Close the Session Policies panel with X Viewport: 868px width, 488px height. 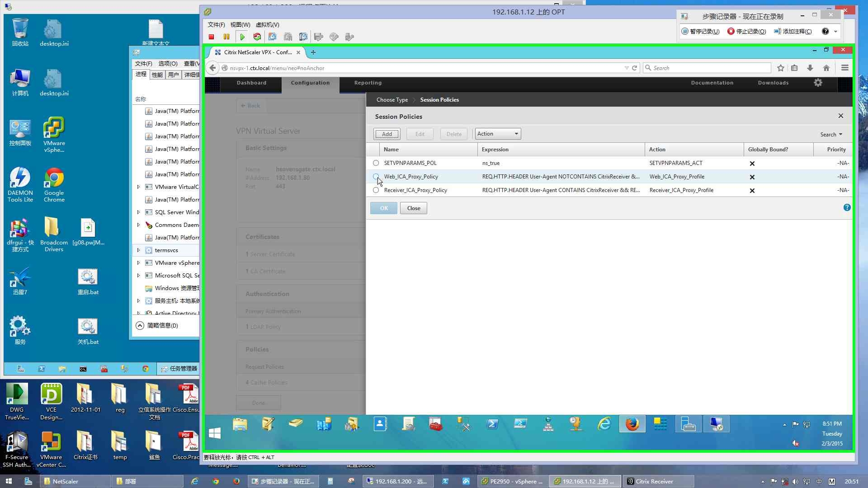click(x=841, y=116)
